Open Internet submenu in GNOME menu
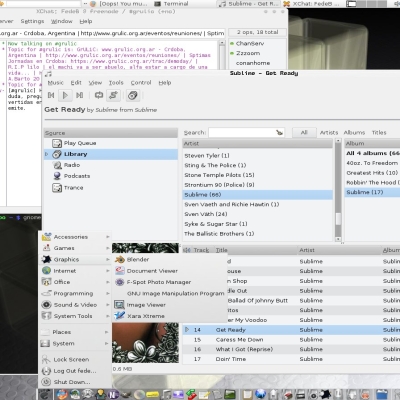 pyautogui.click(x=75, y=271)
